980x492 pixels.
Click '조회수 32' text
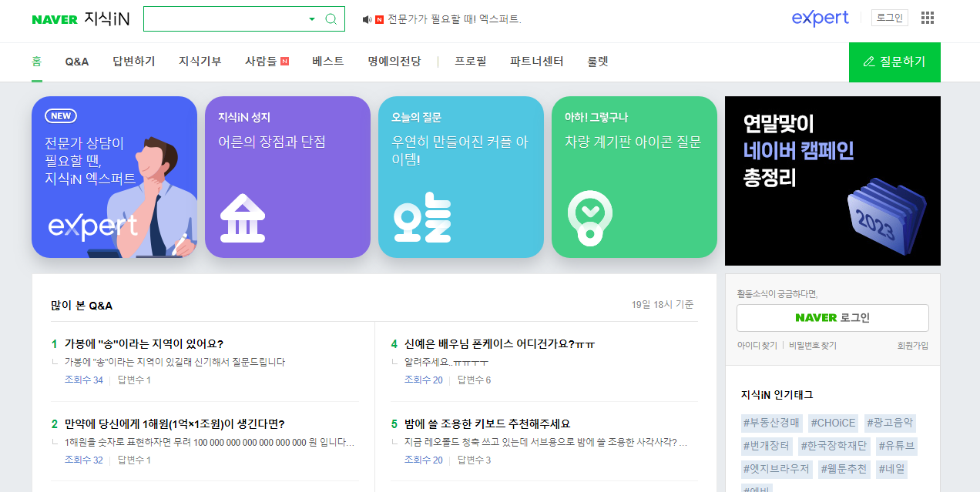(x=84, y=460)
